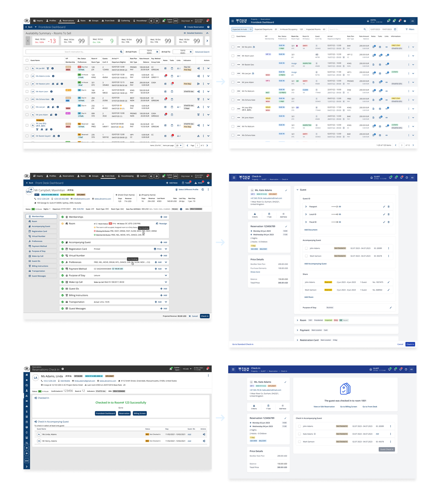The width and height of the screenshot is (441, 504).
Task: Toggle eye icon to reveal Passport number
Action: click(340, 206)
